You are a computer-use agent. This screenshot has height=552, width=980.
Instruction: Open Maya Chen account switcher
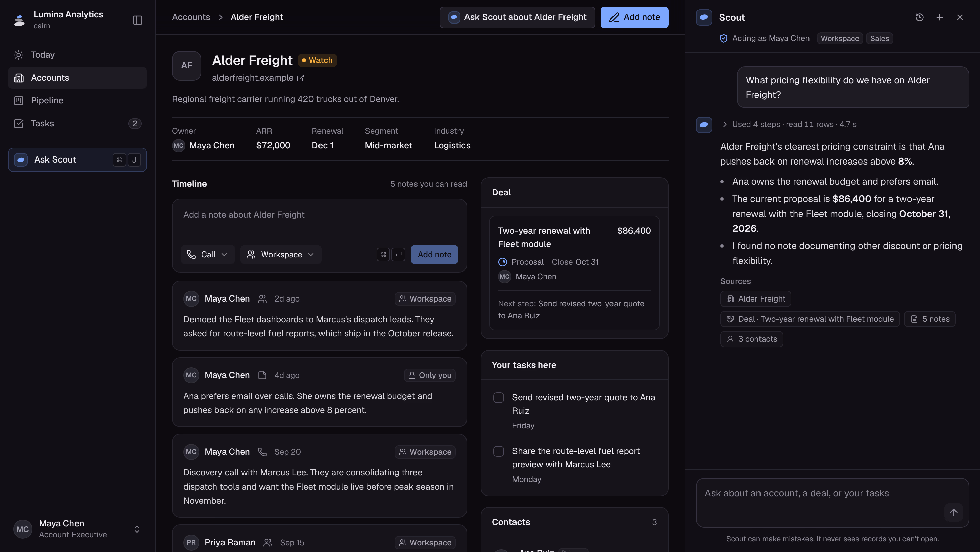(77, 529)
